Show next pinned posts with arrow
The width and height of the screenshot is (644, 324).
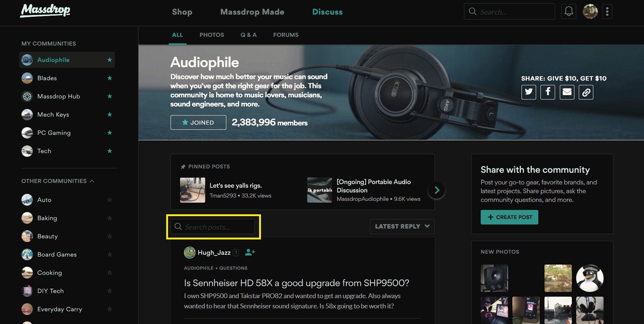(x=437, y=190)
